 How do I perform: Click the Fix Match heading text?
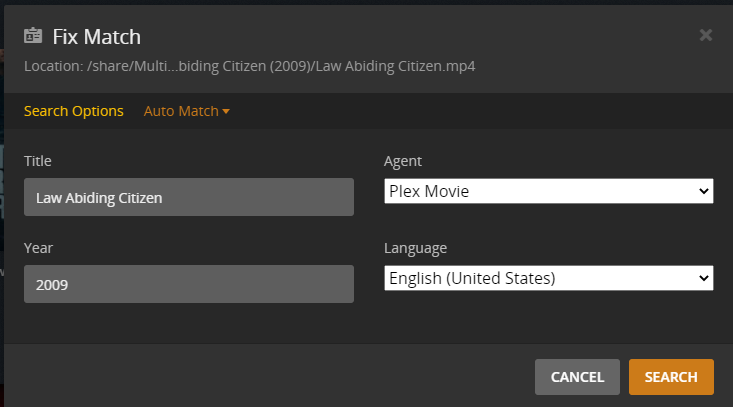pyautogui.click(x=97, y=37)
